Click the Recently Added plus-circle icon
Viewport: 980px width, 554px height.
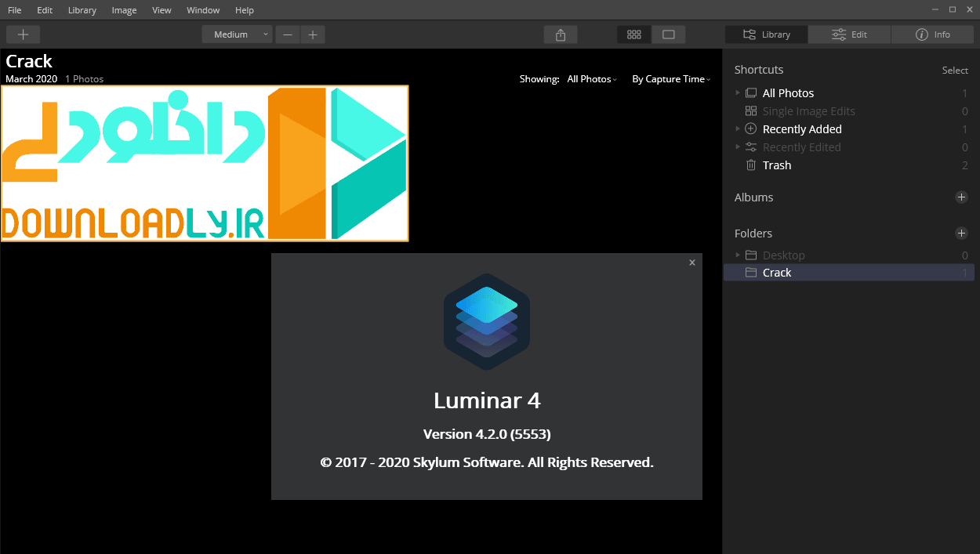[751, 129]
